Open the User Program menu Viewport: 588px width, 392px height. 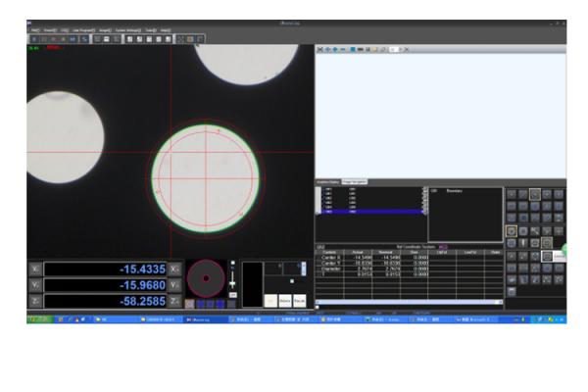[84, 30]
